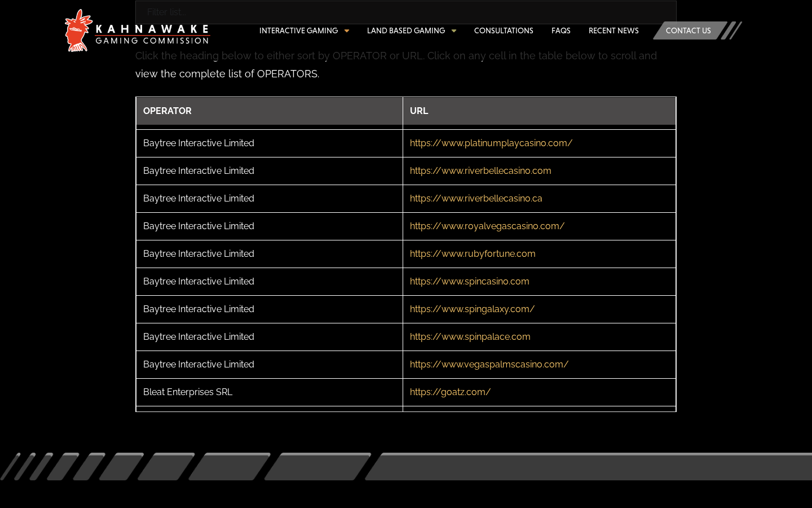Visit the royalvegascasino.com link
Screen dimensions: 812x508
487,226
